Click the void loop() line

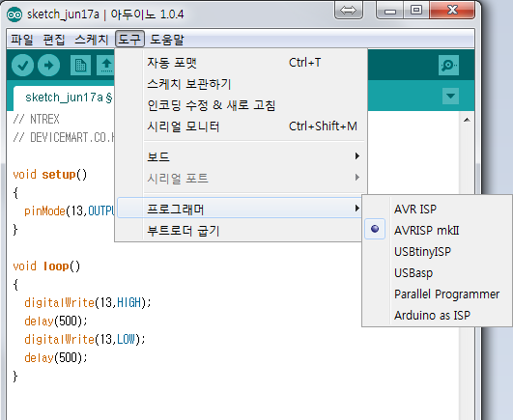coord(46,266)
